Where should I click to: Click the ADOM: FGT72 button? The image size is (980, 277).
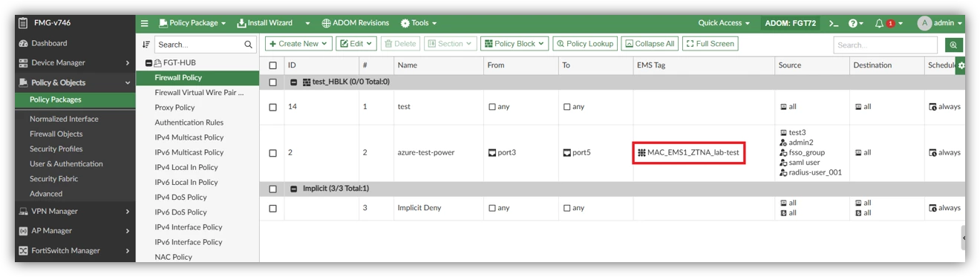(791, 23)
